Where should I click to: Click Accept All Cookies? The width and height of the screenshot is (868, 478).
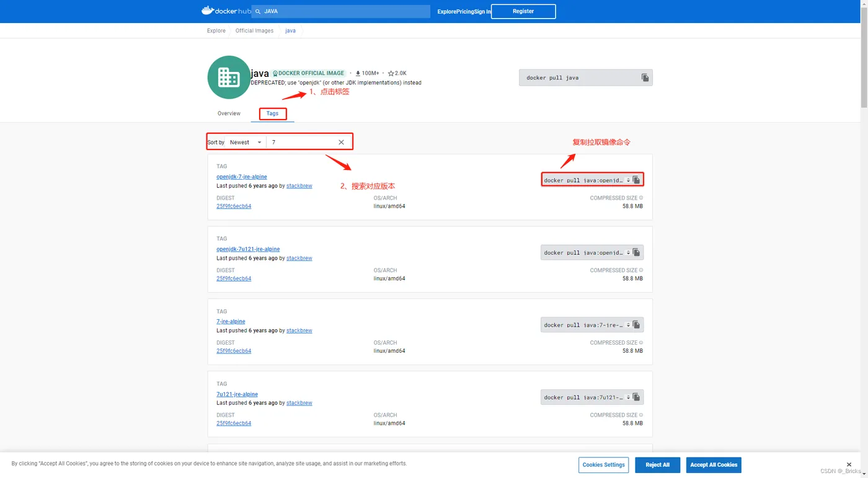click(714, 465)
